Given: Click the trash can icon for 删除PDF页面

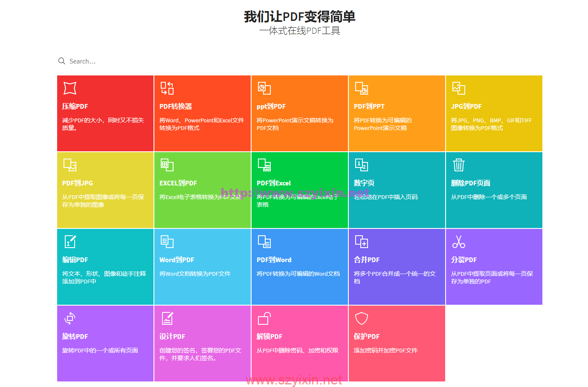Looking at the screenshot, I should pos(459,165).
